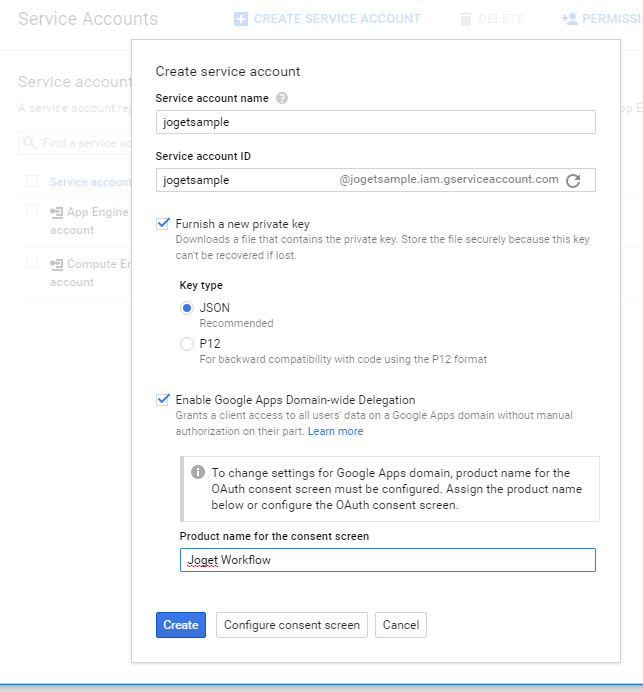The width and height of the screenshot is (643, 692).
Task: Click the plus icon for Create Service Account
Action: [x=240, y=19]
